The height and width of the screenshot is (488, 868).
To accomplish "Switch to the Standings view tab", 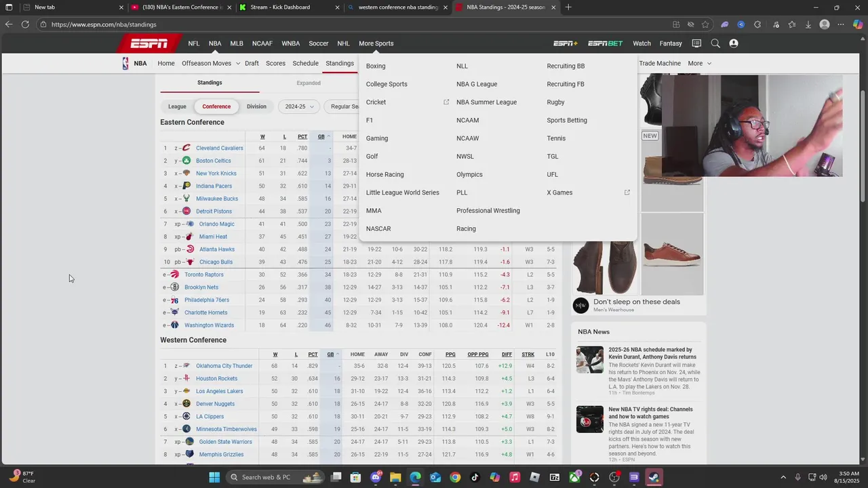I will click(210, 83).
